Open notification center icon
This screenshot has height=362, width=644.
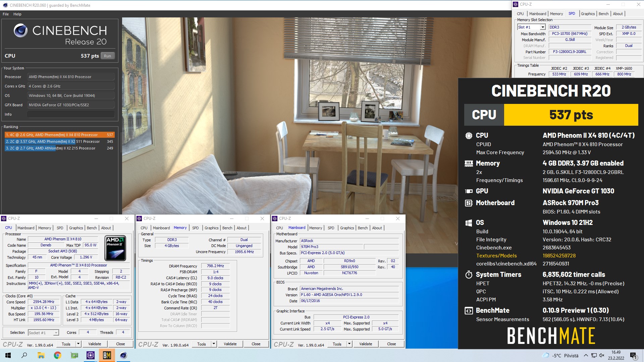pos(634,356)
